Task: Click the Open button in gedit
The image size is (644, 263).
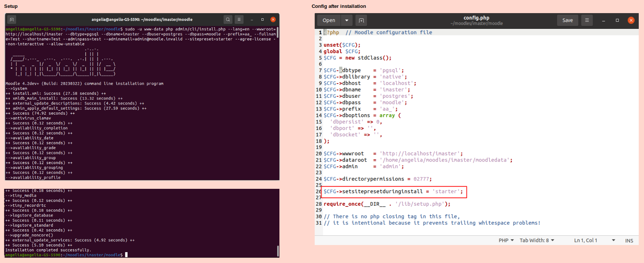Action: pyautogui.click(x=329, y=20)
